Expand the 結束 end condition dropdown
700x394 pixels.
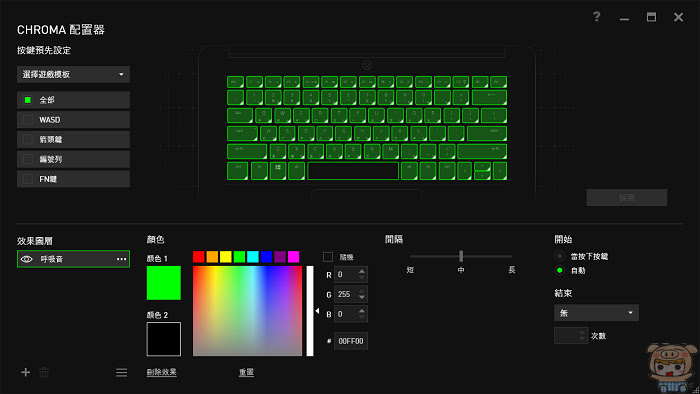coord(596,313)
